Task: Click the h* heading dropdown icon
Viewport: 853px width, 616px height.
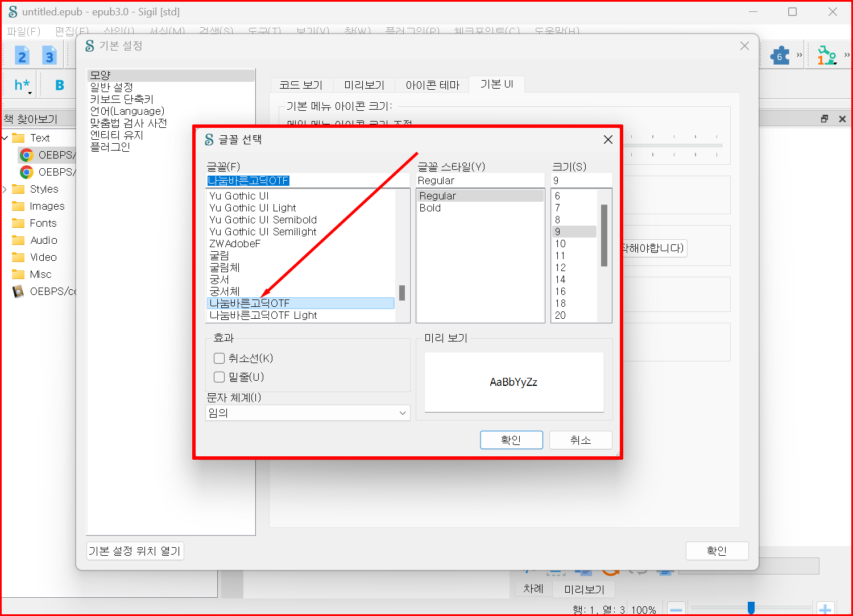Action: click(x=23, y=86)
